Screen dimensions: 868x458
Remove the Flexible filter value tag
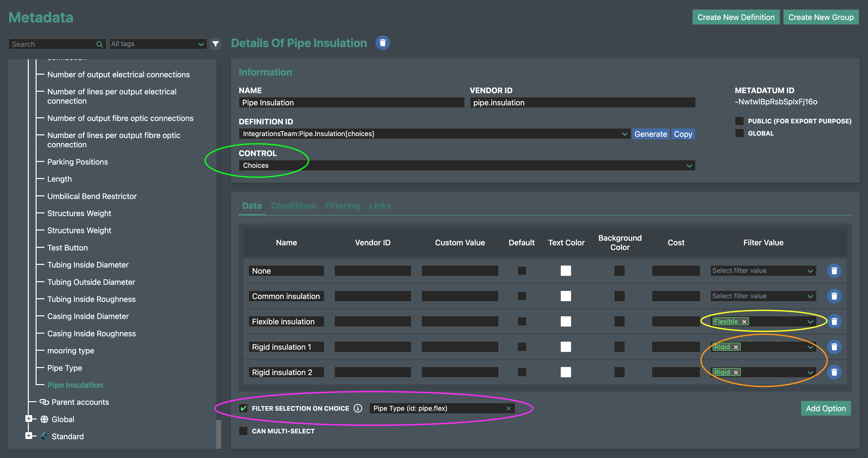tap(744, 322)
